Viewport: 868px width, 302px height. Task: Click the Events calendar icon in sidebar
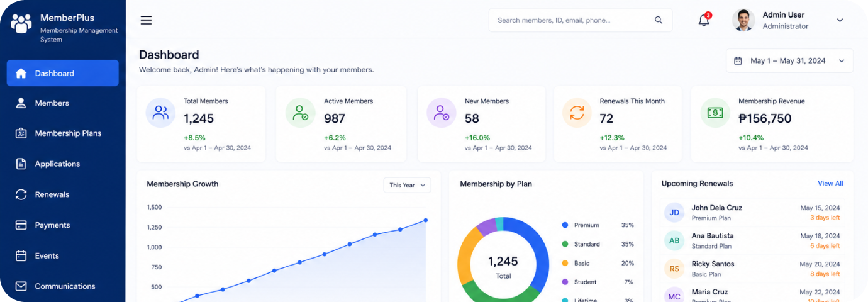pyautogui.click(x=21, y=255)
